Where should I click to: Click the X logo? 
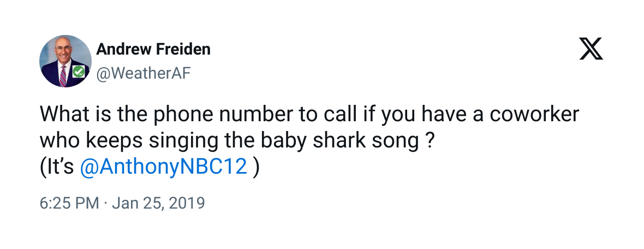[x=591, y=50]
